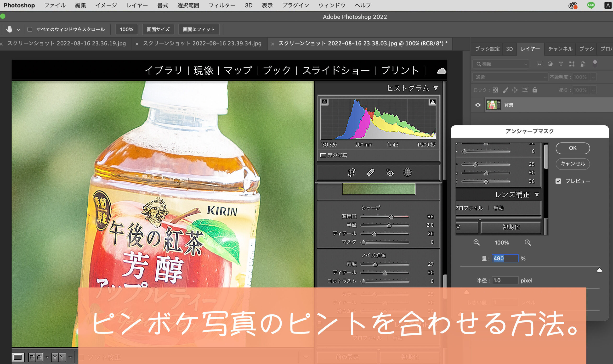This screenshot has height=364, width=613.
Task: Open the 選択範囲 menu
Action: click(188, 6)
